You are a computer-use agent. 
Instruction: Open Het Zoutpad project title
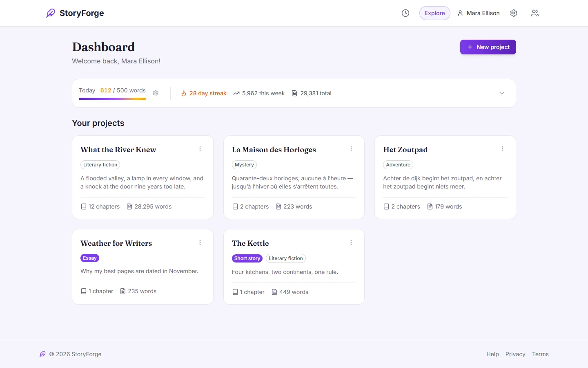point(405,150)
